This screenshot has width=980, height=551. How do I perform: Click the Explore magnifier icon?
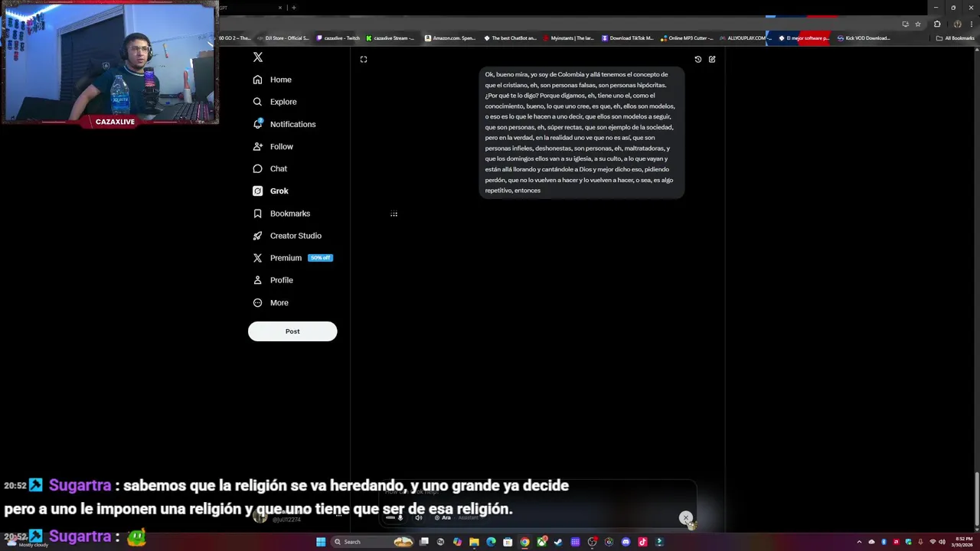(x=257, y=102)
